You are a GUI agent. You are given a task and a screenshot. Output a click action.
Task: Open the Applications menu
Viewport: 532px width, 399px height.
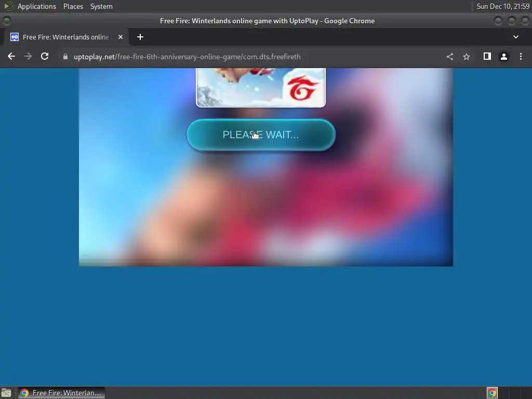pos(37,6)
